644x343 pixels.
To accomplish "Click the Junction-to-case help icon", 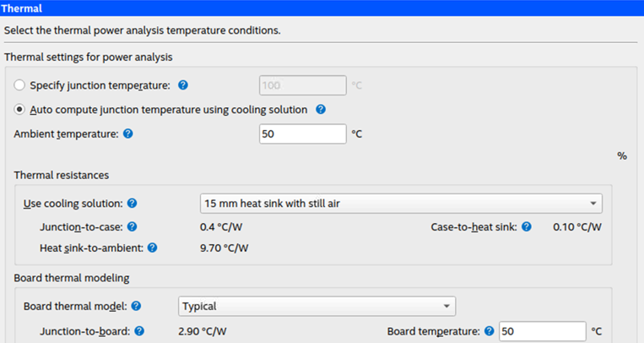I will (132, 226).
